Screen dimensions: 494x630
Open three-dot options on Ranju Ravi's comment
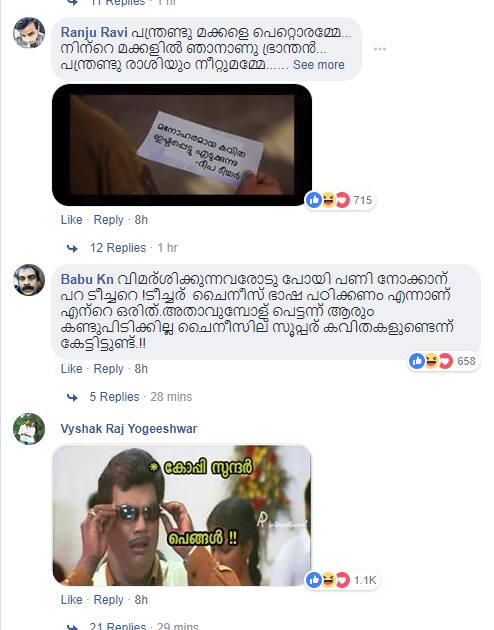[380, 49]
